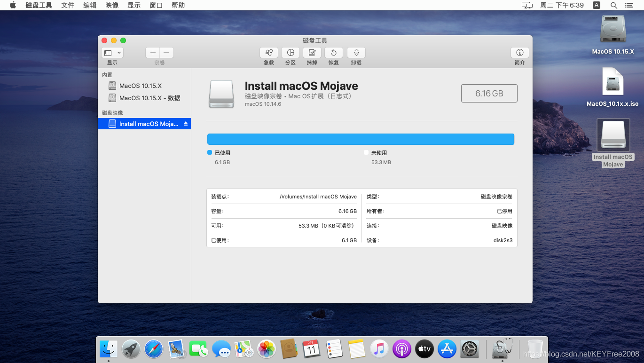
Task: Open Maps from the Dock
Action: tap(244, 349)
